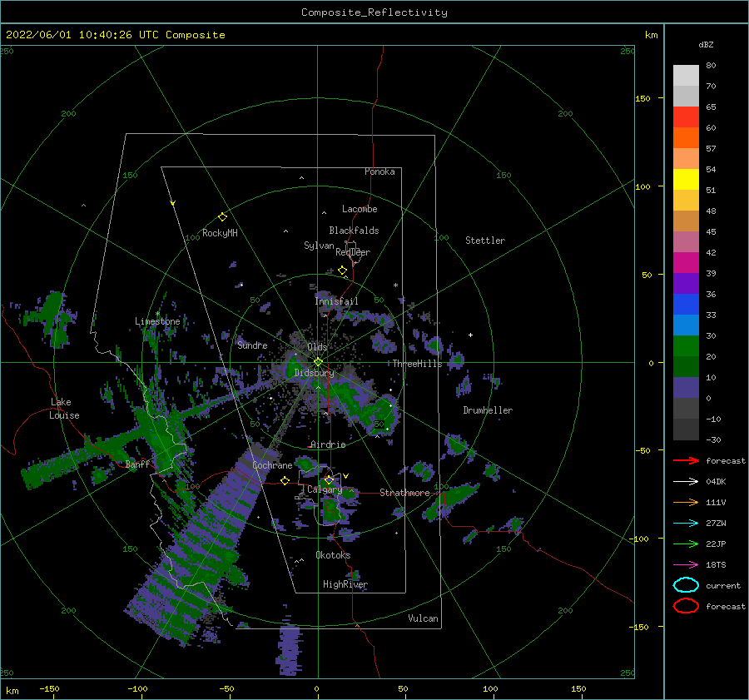Click the purple 39-36 dBZ swatch
This screenshot has width=749, height=700.
[686, 284]
